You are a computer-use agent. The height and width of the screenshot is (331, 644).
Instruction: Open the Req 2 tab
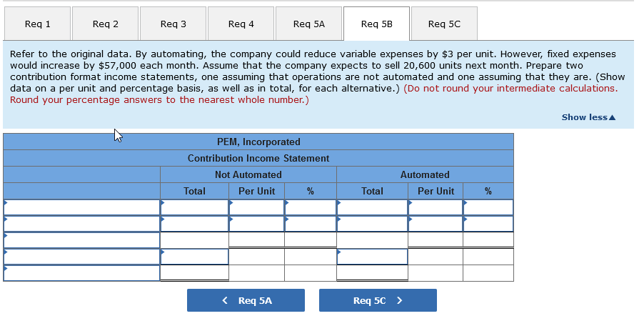(105, 24)
